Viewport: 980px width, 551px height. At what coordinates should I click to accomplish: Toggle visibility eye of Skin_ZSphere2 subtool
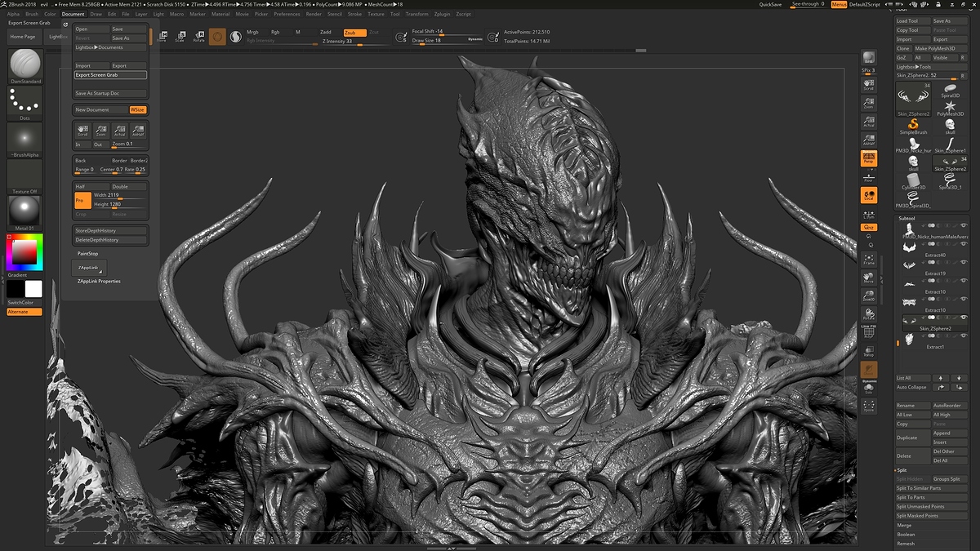click(964, 316)
